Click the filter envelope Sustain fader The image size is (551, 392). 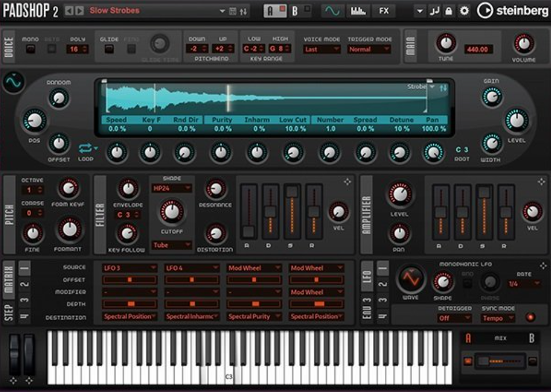[292, 212]
